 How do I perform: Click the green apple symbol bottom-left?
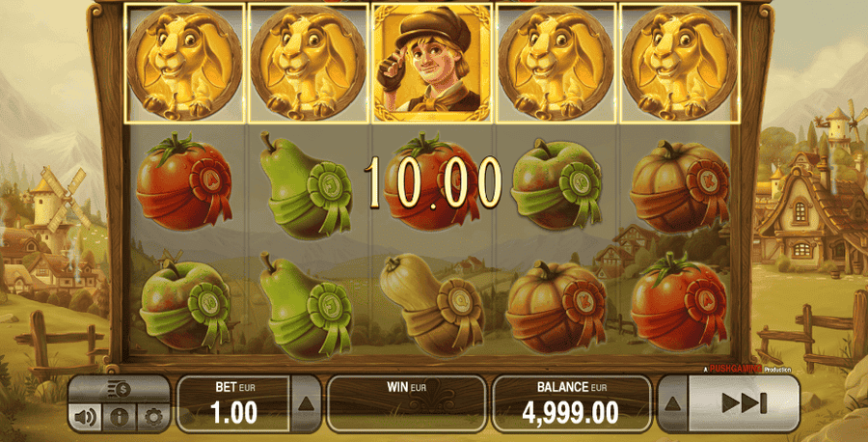click(185, 304)
